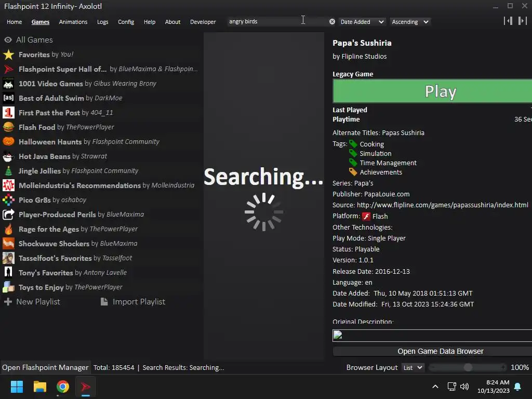
Task: Click the Best of Adult Swim icon
Action: tap(8, 98)
